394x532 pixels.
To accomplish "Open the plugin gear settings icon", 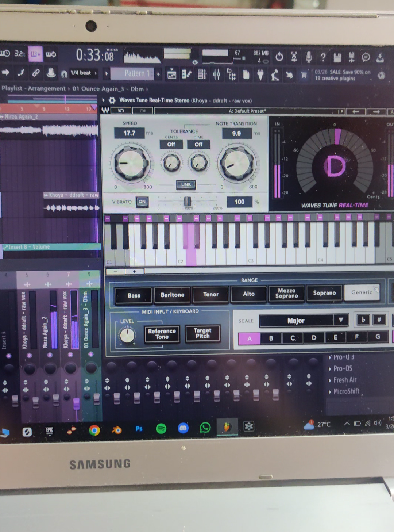I will 112,100.
